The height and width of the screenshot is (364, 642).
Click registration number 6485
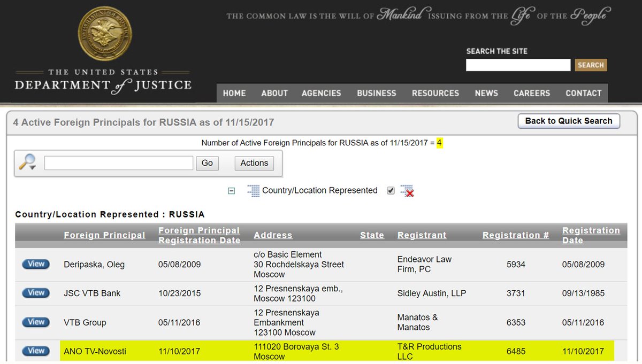pos(516,352)
